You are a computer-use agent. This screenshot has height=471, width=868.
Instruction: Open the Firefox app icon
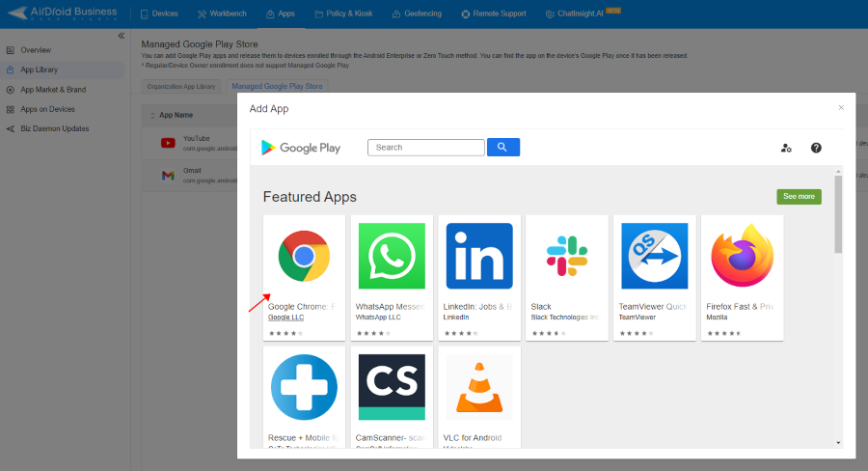[x=743, y=256]
